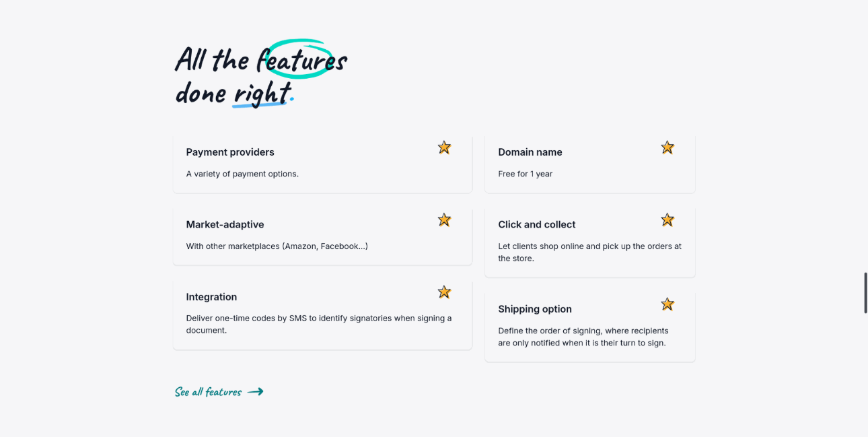
Task: Click the star on Shipping option card
Action: point(667,304)
